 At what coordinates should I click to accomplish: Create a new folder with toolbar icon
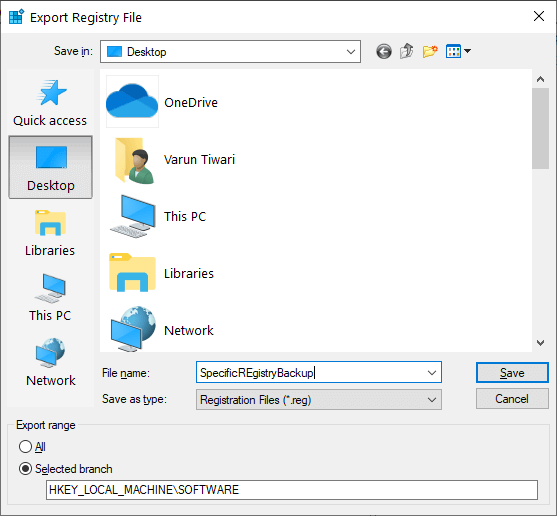tap(430, 51)
